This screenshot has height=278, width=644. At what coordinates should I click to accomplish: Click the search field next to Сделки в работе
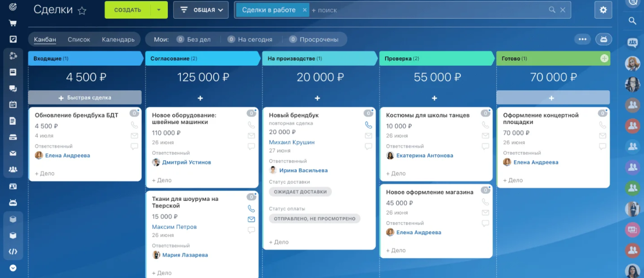click(426, 10)
